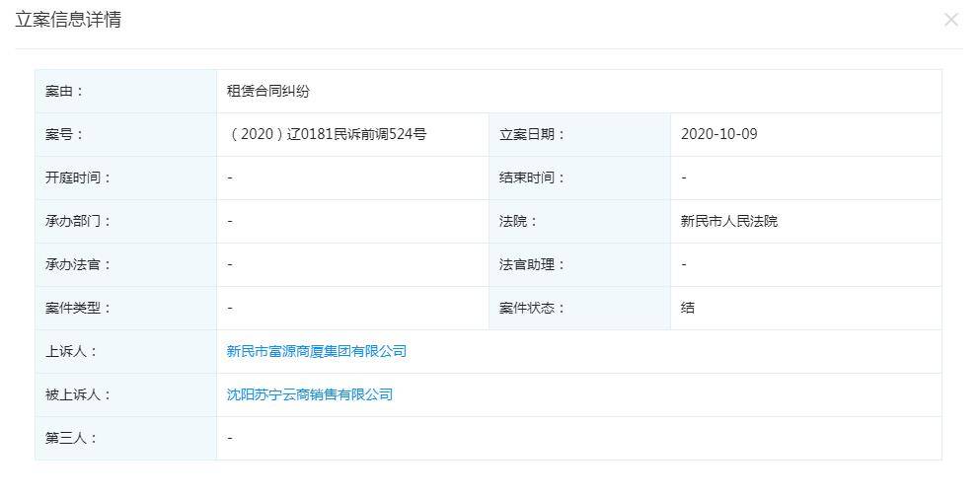Click the 法官助理 label
The width and height of the screenshot is (980, 497).
tap(532, 264)
